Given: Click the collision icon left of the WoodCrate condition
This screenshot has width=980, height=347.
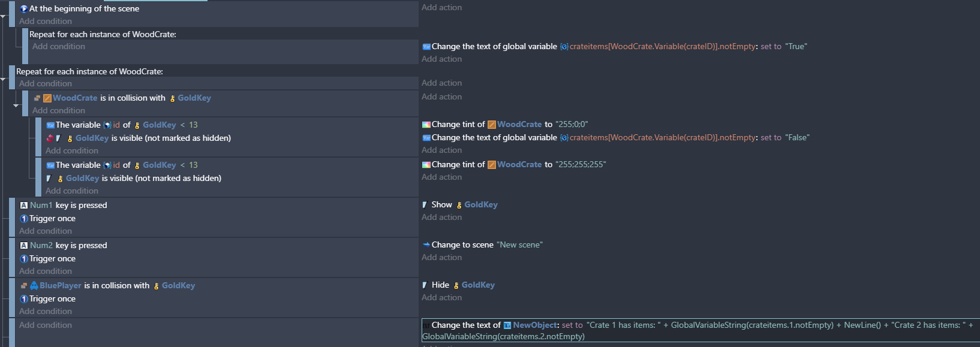Looking at the screenshot, I should pos(37,98).
